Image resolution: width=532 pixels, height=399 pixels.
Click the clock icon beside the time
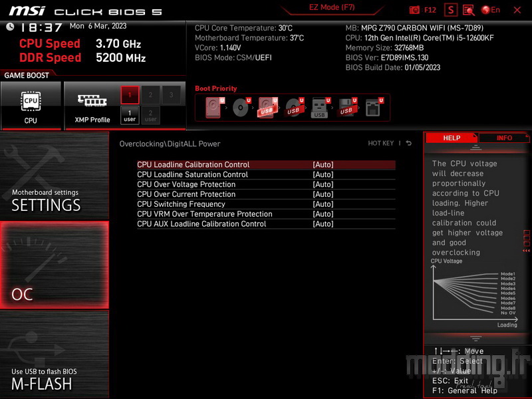click(x=10, y=27)
